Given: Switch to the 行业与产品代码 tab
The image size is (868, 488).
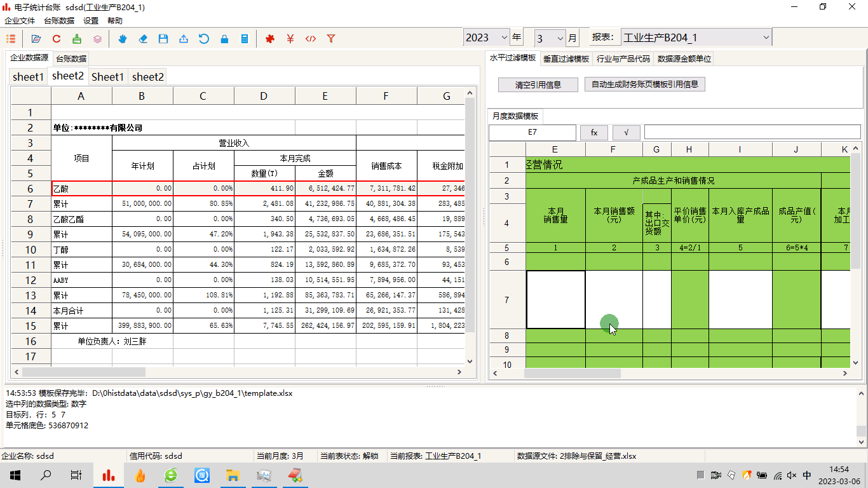Looking at the screenshot, I should (x=623, y=58).
